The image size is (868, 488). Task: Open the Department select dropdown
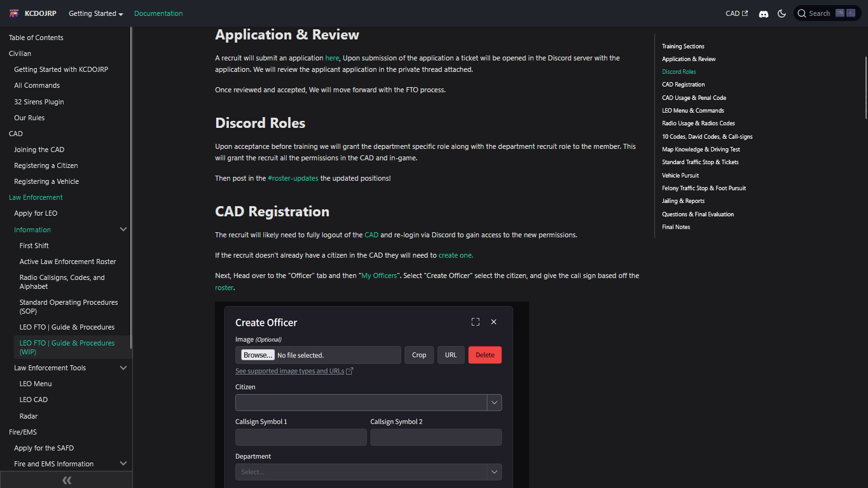pos(368,472)
